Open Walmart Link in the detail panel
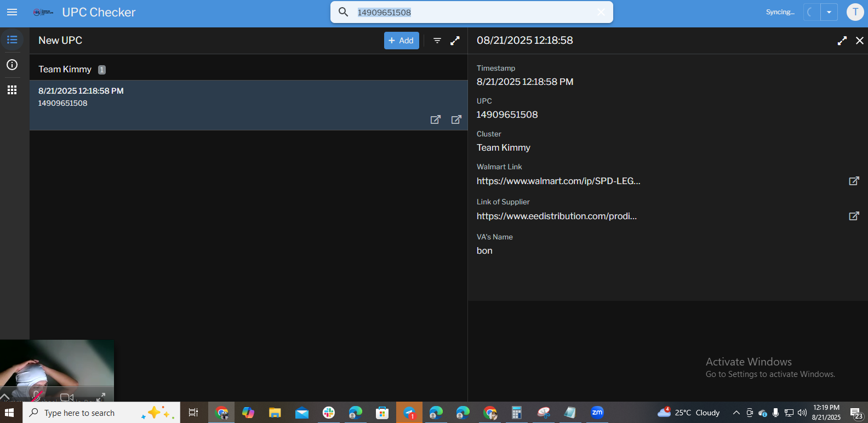 854,181
